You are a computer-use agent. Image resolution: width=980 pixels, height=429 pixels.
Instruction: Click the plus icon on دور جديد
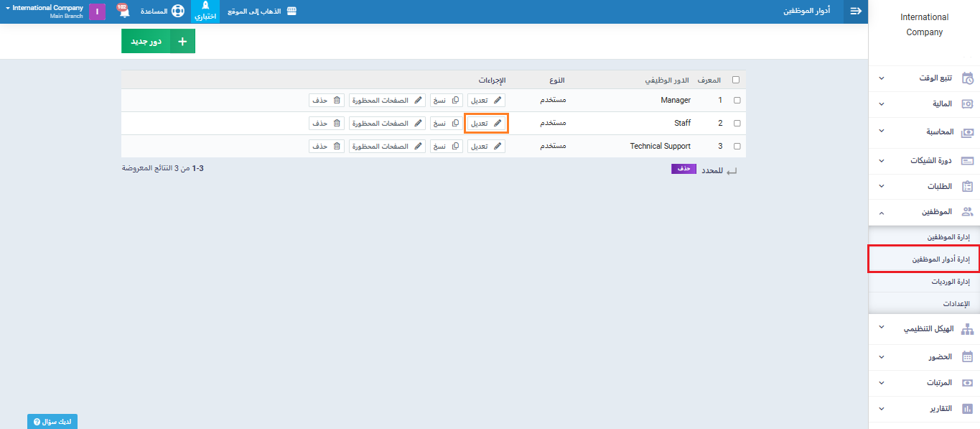pyautogui.click(x=182, y=42)
